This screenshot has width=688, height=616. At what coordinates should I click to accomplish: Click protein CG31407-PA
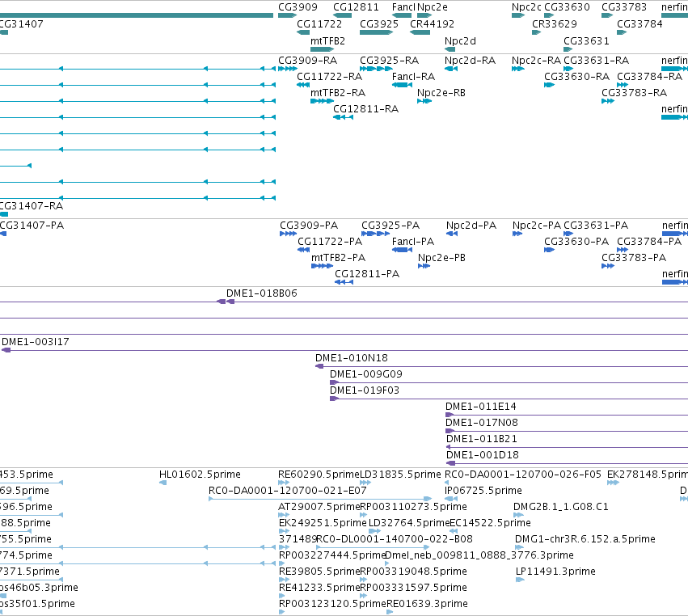point(32,226)
